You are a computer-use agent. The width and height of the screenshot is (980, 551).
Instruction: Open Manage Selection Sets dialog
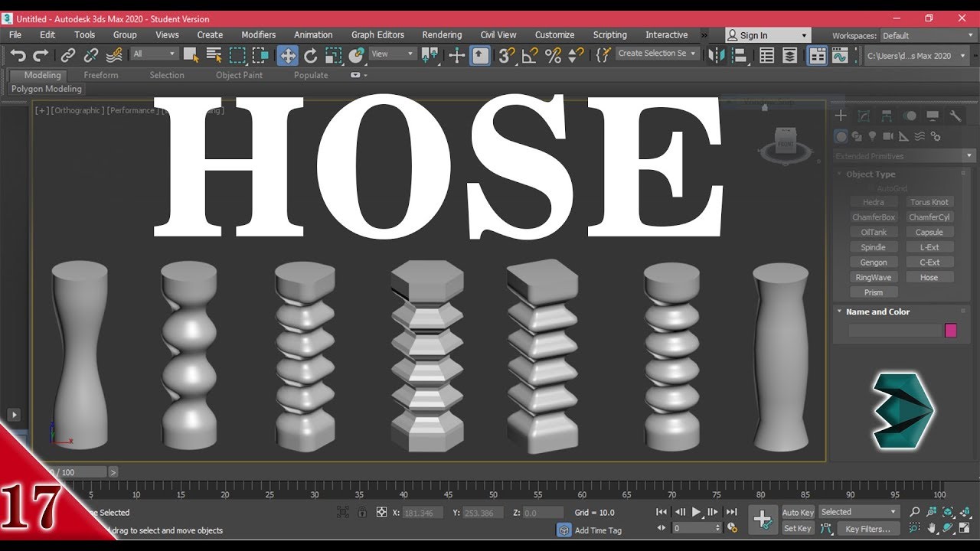(x=603, y=55)
